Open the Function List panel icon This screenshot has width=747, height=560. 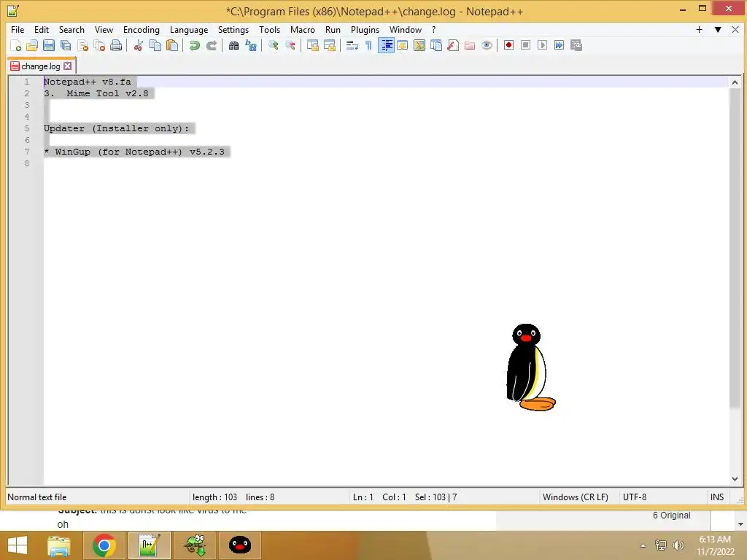[453, 45]
